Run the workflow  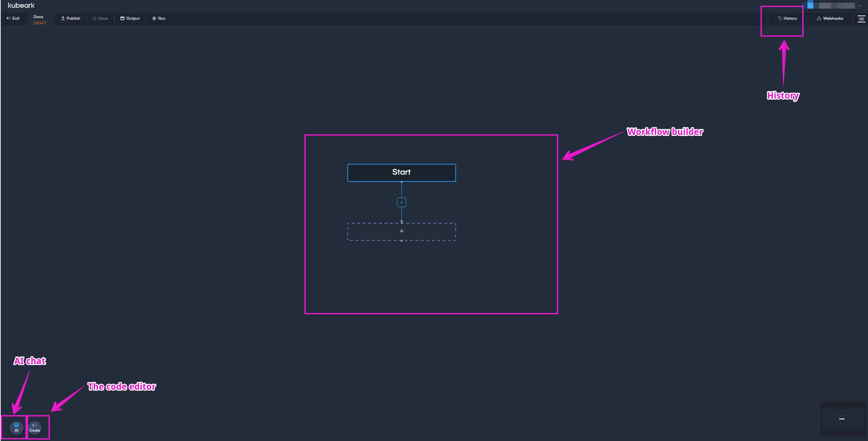pyautogui.click(x=159, y=19)
